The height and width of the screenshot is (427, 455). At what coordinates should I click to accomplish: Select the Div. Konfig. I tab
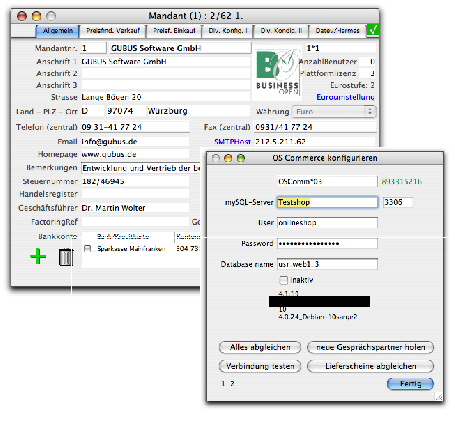228,31
